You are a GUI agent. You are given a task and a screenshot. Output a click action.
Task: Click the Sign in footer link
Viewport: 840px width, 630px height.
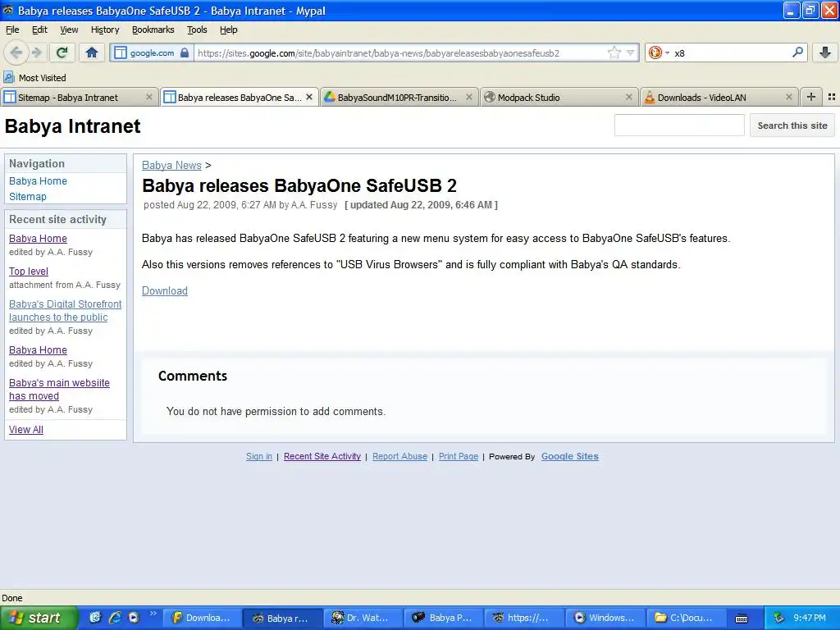pyautogui.click(x=258, y=456)
